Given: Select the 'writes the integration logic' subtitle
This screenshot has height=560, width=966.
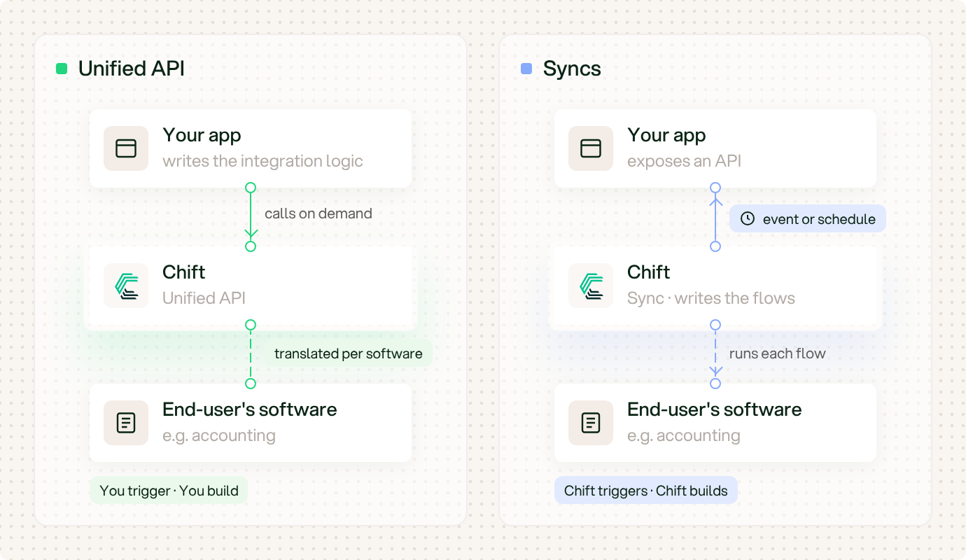Looking at the screenshot, I should coord(262,161).
